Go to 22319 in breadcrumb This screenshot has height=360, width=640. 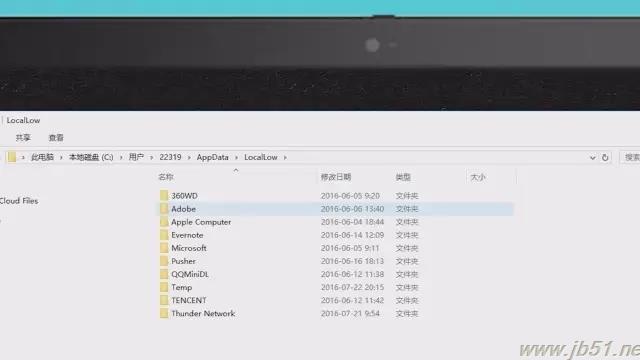[x=170, y=157]
